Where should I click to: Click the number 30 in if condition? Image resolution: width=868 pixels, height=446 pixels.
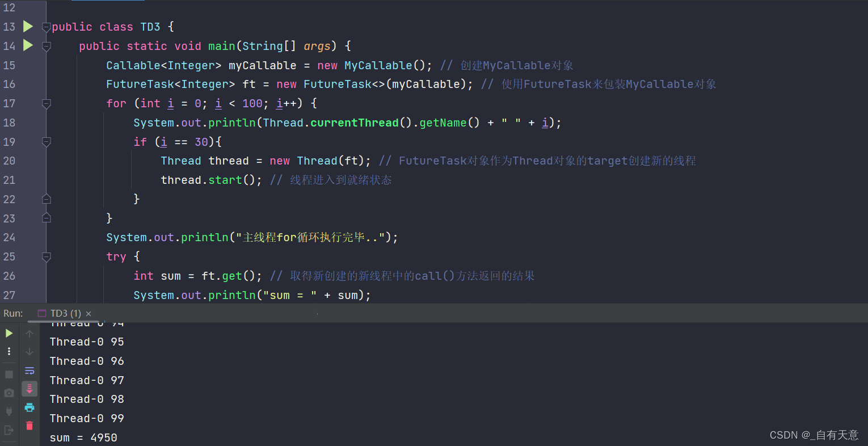(201, 142)
